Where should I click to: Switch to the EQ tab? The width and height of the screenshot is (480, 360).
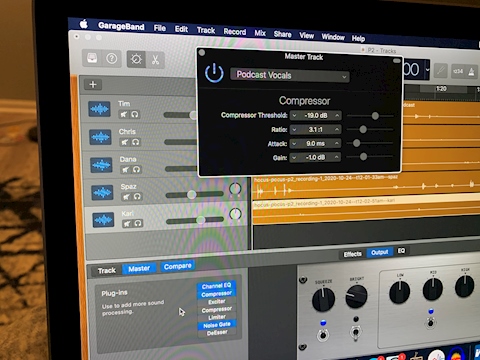(401, 251)
